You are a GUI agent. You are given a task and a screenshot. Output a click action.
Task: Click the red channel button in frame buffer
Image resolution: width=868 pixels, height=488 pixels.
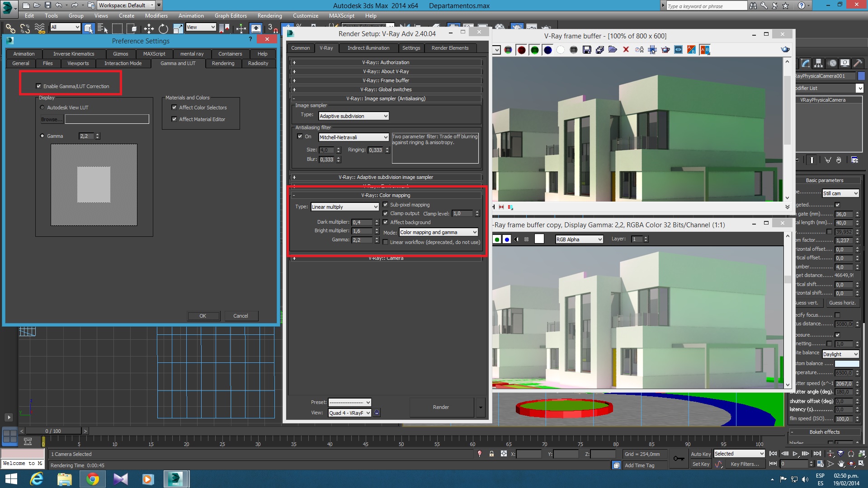pyautogui.click(x=521, y=50)
